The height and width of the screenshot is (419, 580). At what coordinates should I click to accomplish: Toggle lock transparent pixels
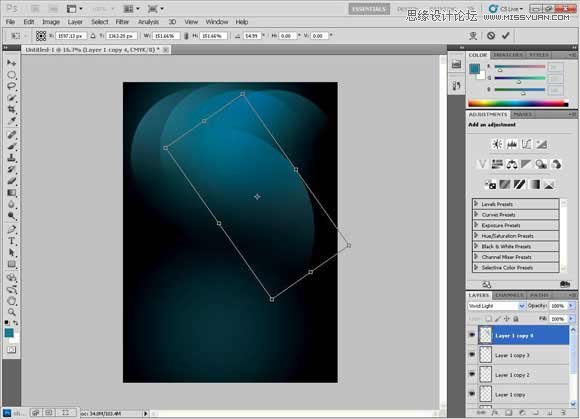[x=489, y=318]
